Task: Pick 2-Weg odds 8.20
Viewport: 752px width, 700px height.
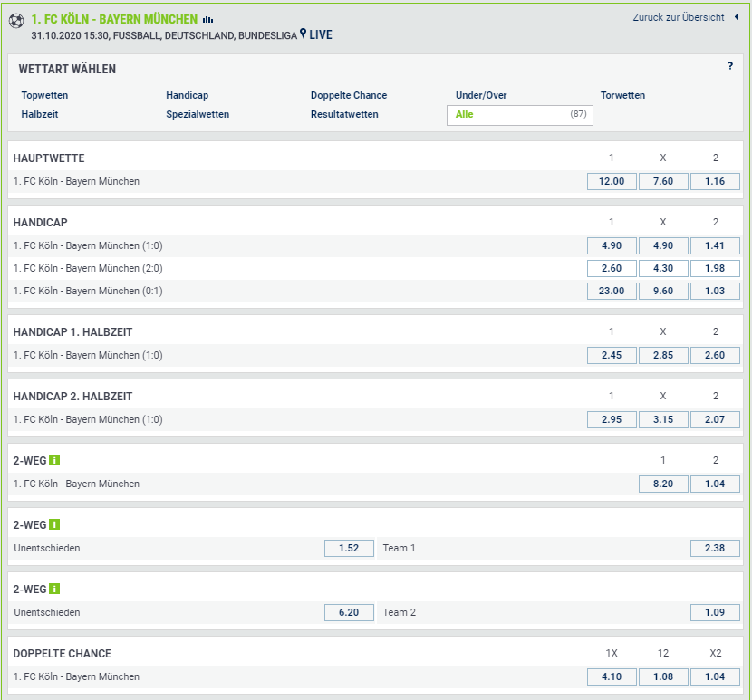Action: click(663, 484)
